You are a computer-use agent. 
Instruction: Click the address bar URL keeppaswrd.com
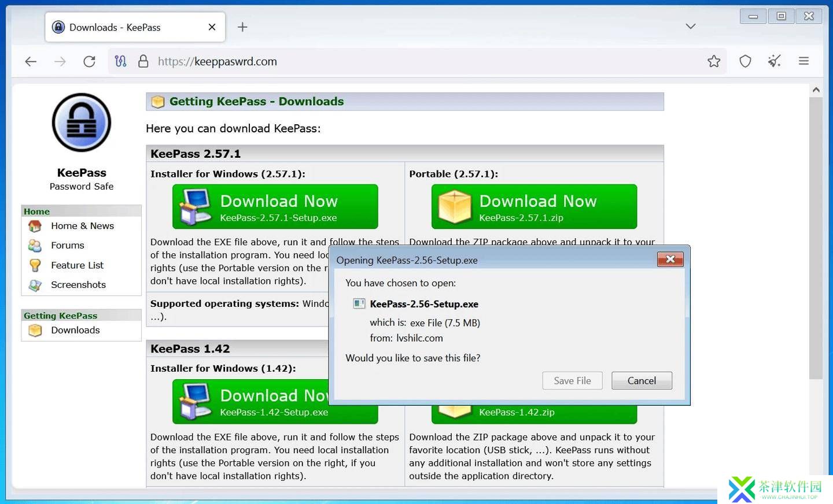pyautogui.click(x=218, y=61)
